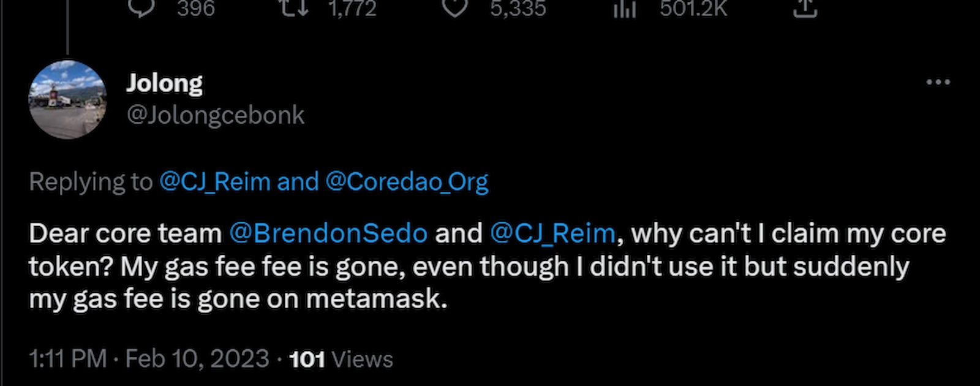Open the @Coredao_Org mention link
The width and height of the screenshot is (980, 386).
pyautogui.click(x=405, y=181)
